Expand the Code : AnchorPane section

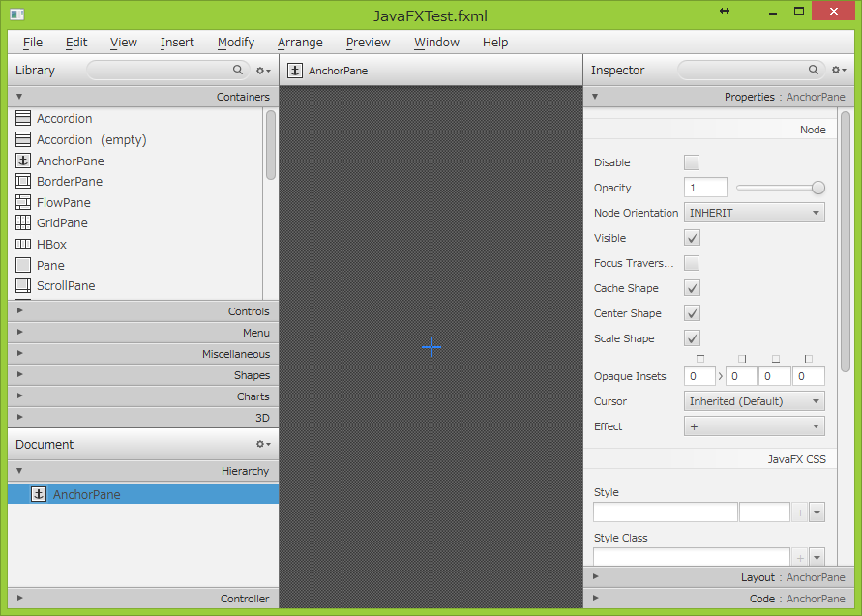pos(719,598)
